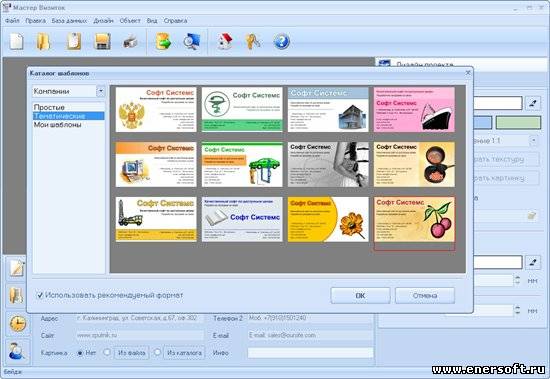Click the pencil-and-note sidebar icon
550x379 pixels.
17,268
